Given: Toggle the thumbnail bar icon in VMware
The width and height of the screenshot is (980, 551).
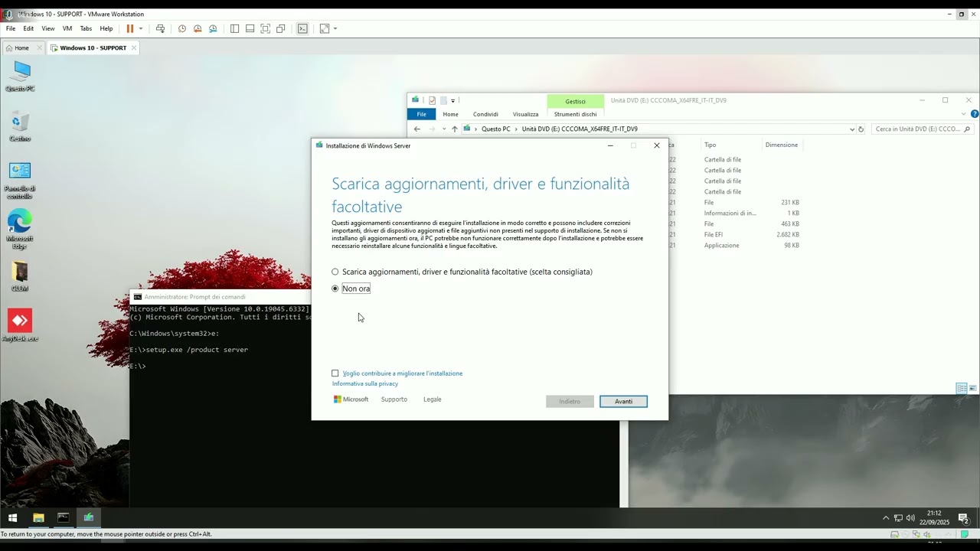Looking at the screenshot, I should pos(250,28).
